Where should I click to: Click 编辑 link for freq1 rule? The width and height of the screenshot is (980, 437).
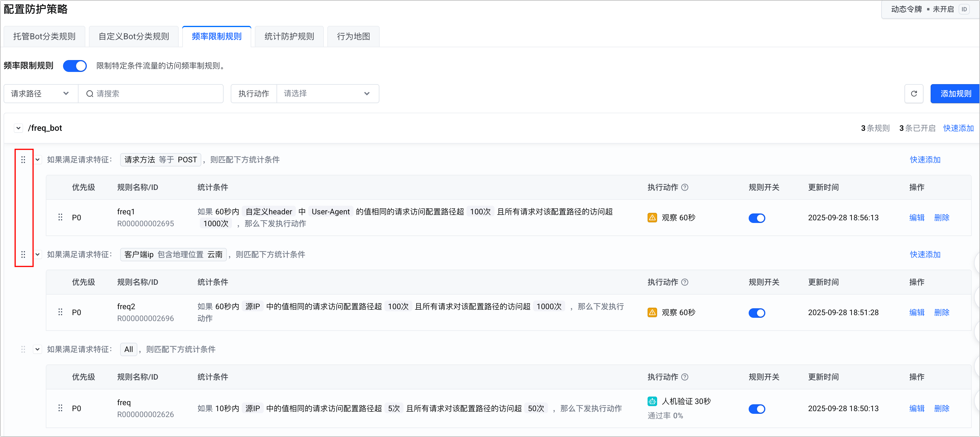point(916,218)
